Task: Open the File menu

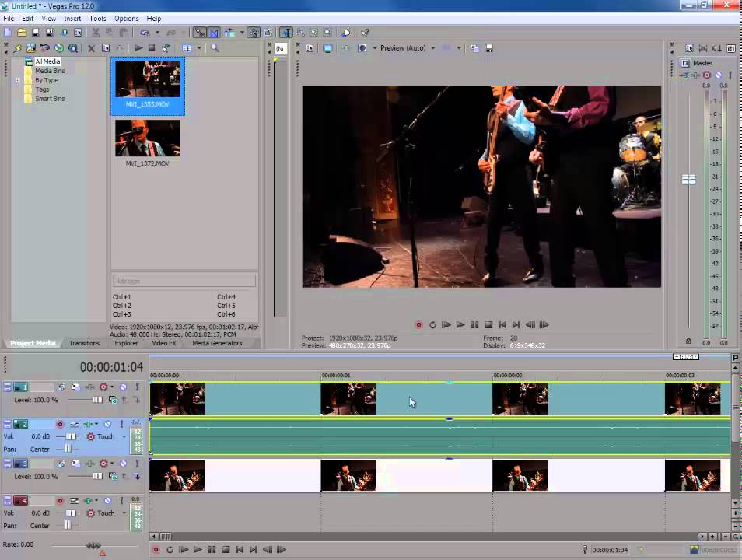Action: [x=9, y=19]
